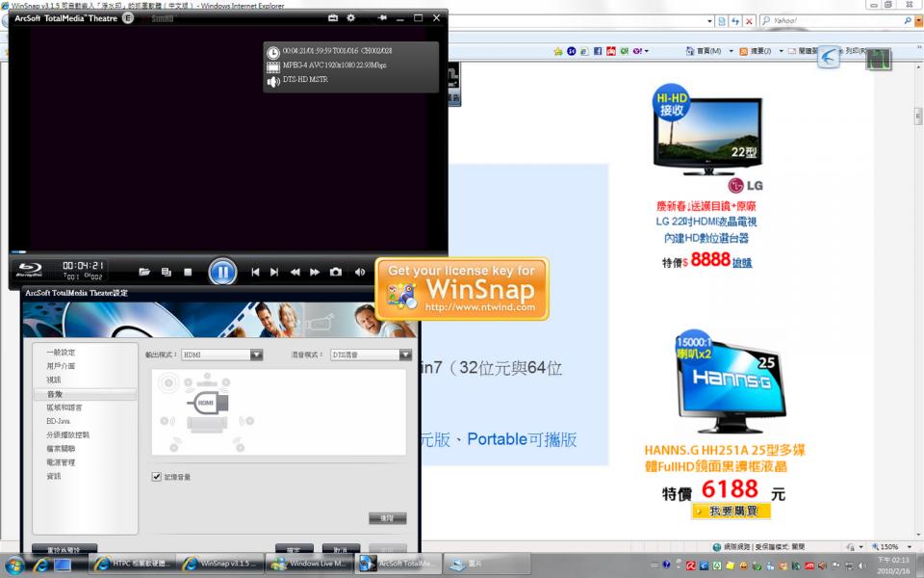
Task: Select 用戶介面 in settings sidebar
Action: coord(61,366)
